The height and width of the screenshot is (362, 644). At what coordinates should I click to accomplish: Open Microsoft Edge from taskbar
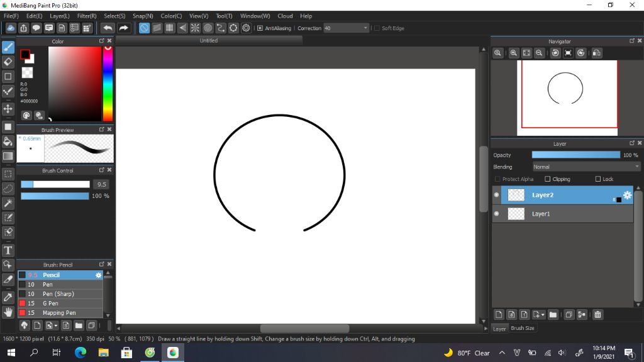point(80,353)
